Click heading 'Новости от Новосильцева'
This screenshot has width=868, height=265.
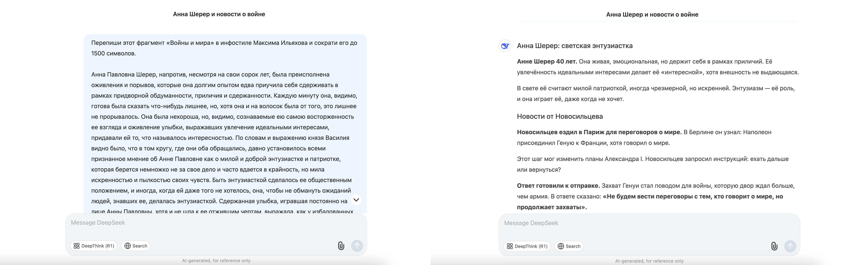(560, 116)
